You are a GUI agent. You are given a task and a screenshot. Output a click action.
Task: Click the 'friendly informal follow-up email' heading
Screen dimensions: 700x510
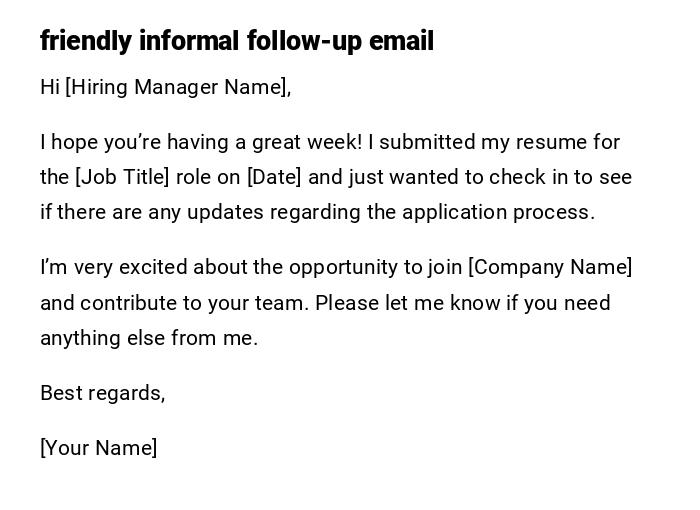click(237, 41)
